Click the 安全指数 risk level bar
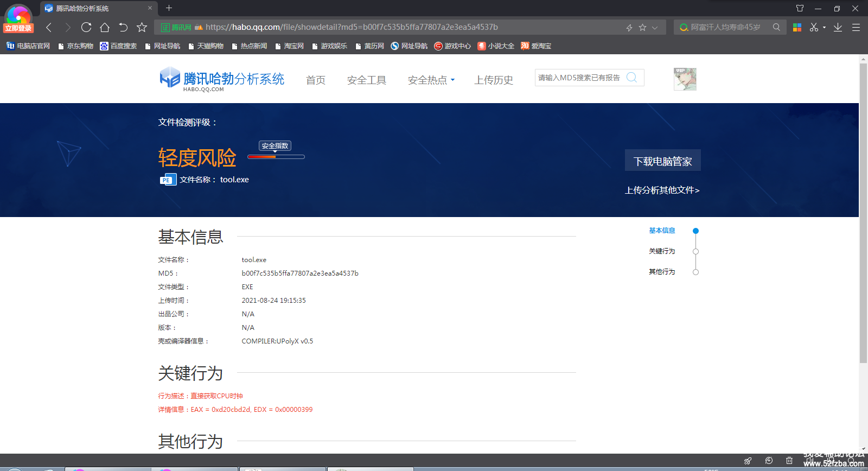Image resolution: width=868 pixels, height=471 pixels. tap(276, 157)
